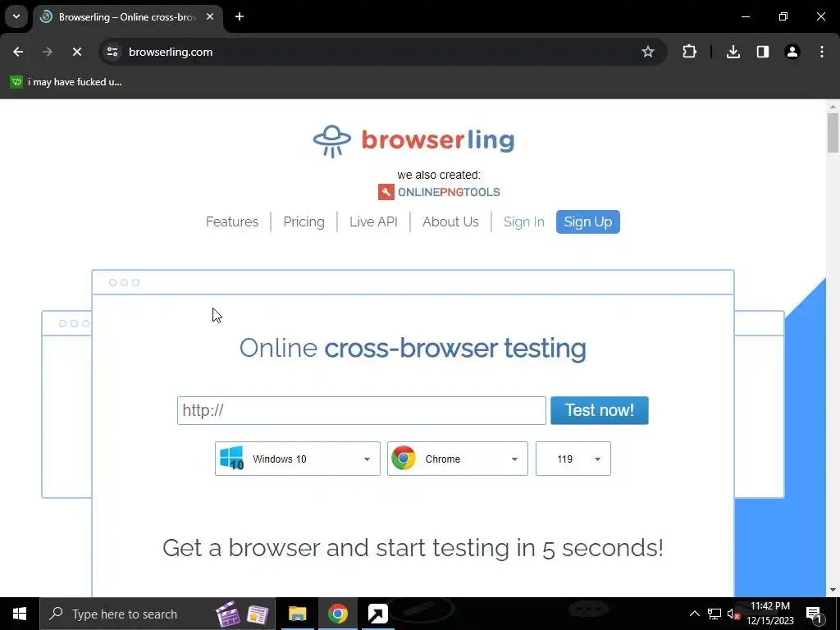The image size is (840, 630).
Task: Close the Browserling tab
Action: [210, 16]
